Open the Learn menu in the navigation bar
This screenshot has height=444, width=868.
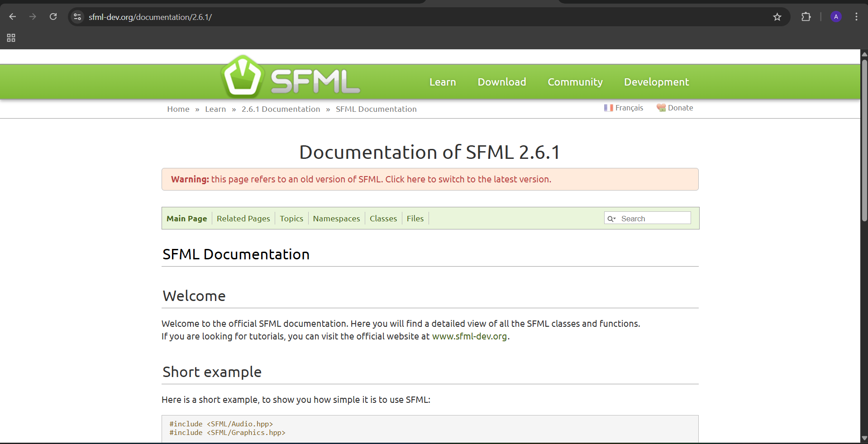(443, 82)
